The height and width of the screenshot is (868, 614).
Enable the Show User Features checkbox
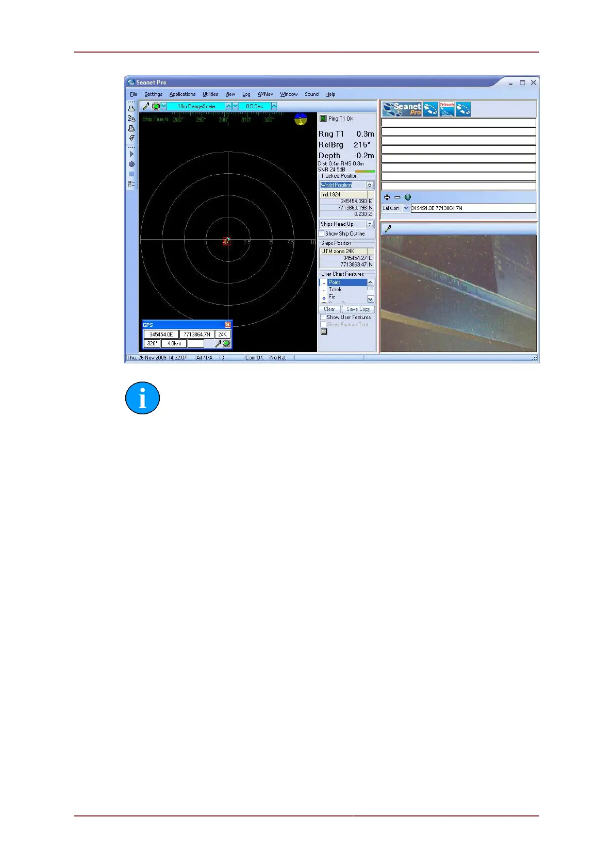click(323, 318)
